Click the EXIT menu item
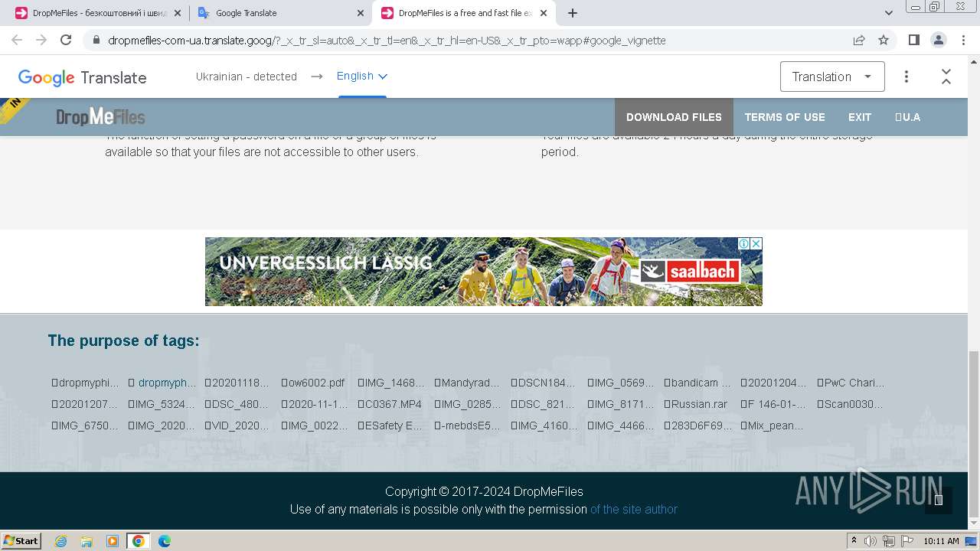The image size is (980, 551). click(x=860, y=117)
